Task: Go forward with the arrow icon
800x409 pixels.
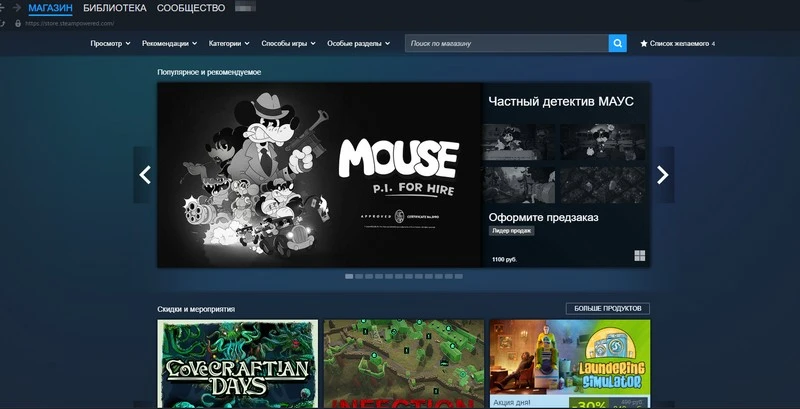Action: (x=16, y=8)
